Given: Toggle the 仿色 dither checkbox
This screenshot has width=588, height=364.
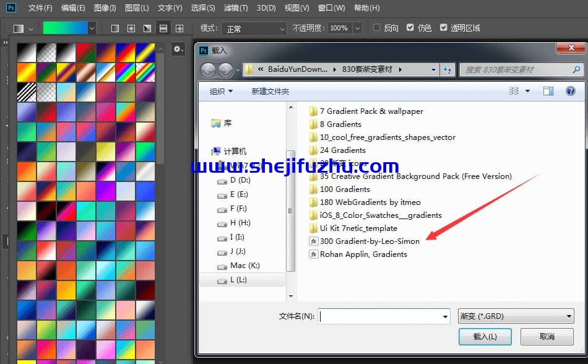Looking at the screenshot, I should (410, 27).
